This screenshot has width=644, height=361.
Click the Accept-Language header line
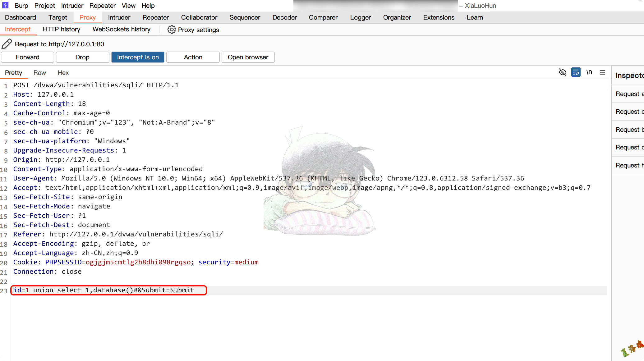click(76, 253)
